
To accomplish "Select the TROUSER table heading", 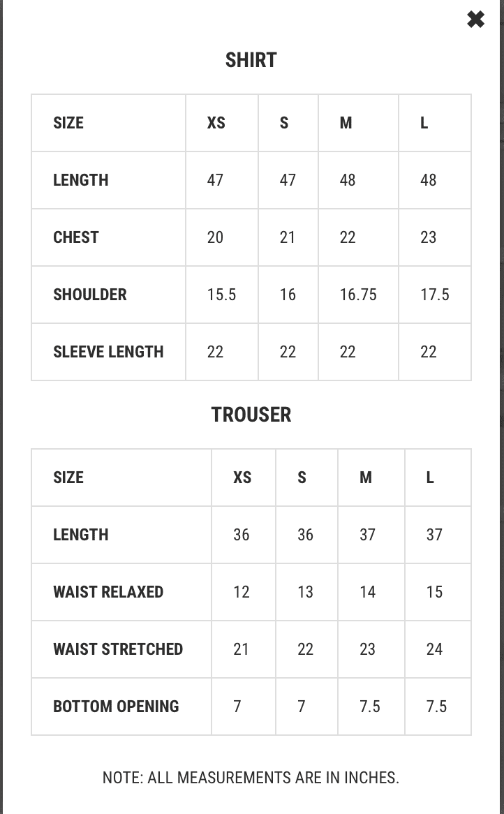I will pos(251,415).
